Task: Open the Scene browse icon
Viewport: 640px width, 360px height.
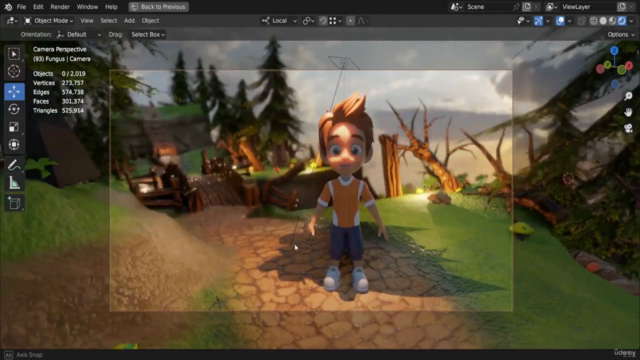Action: point(456,7)
